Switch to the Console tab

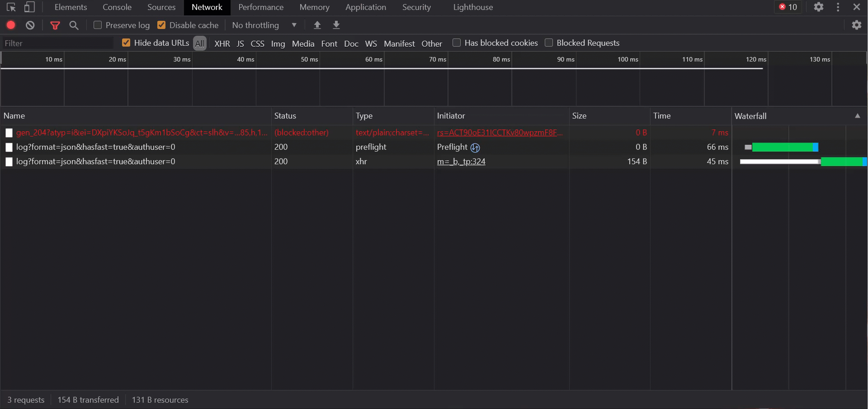(117, 7)
